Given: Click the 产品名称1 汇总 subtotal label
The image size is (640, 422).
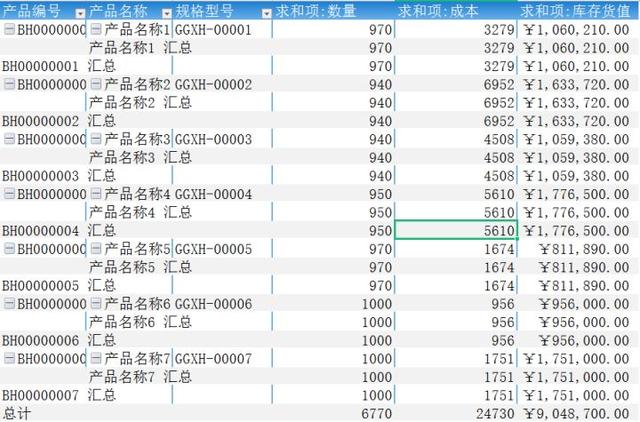Looking at the screenshot, I should tap(140, 48).
